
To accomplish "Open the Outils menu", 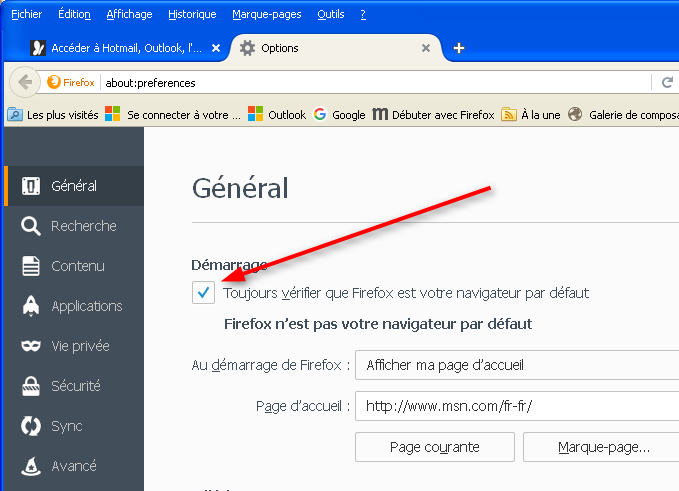I will point(331,14).
